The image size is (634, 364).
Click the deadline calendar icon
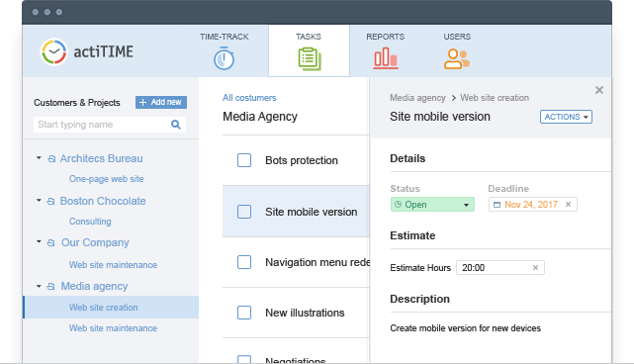coord(497,205)
